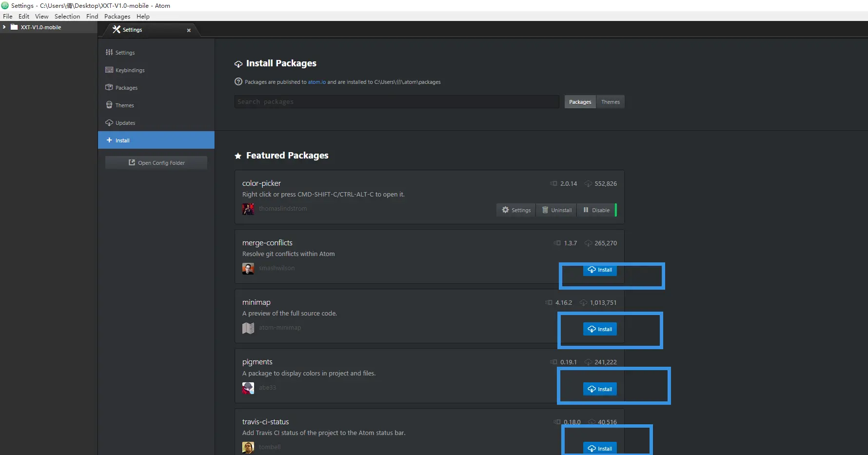Open the Themes panel from the sidebar

click(x=156, y=105)
